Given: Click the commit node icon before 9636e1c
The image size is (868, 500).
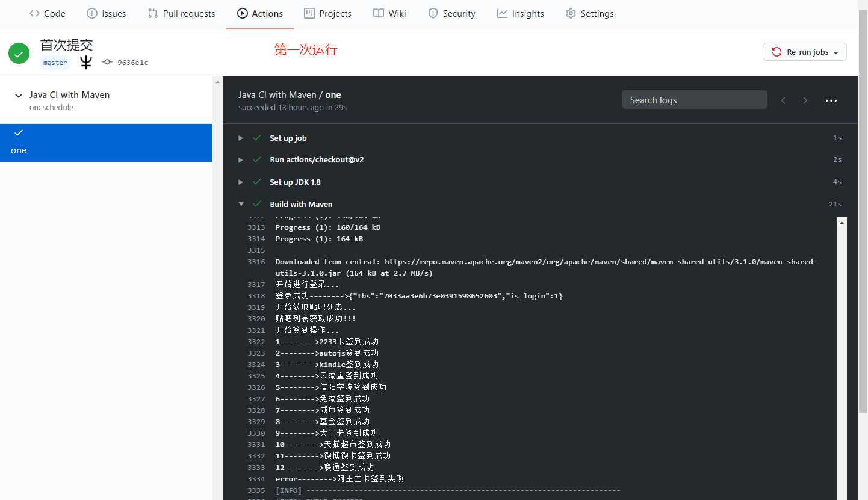Looking at the screenshot, I should click(107, 62).
